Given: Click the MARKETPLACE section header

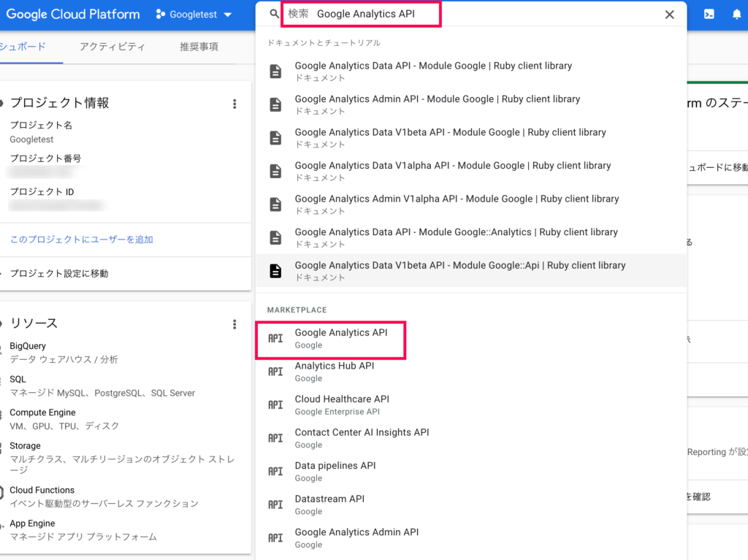Looking at the screenshot, I should [297, 310].
